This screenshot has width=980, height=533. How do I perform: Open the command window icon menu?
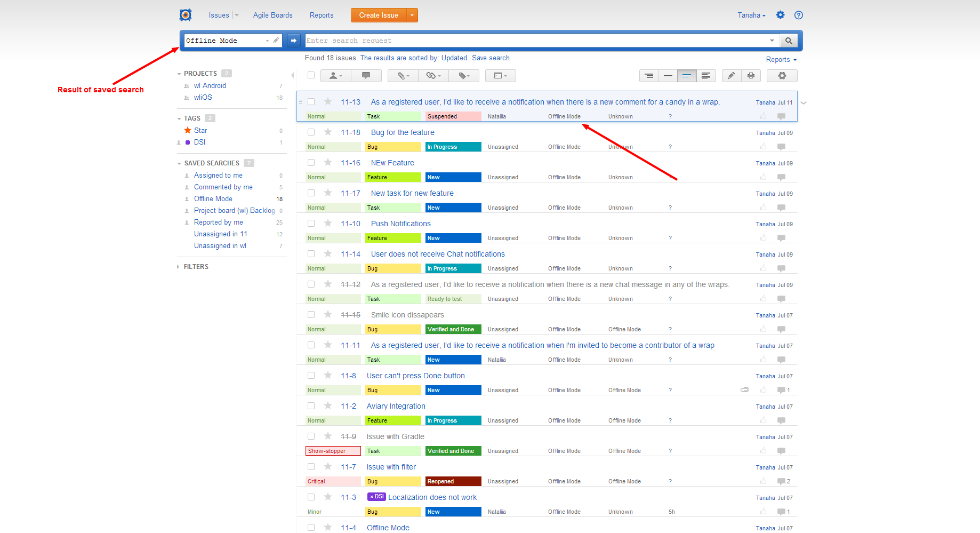tap(500, 75)
